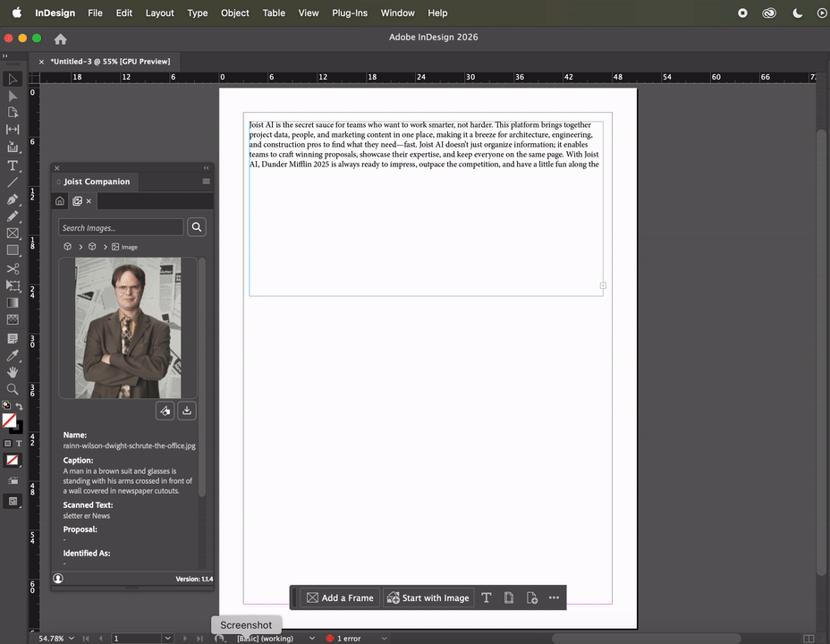The width and height of the screenshot is (830, 644).
Task: Switch to Joist Companion images tab
Action: point(77,201)
